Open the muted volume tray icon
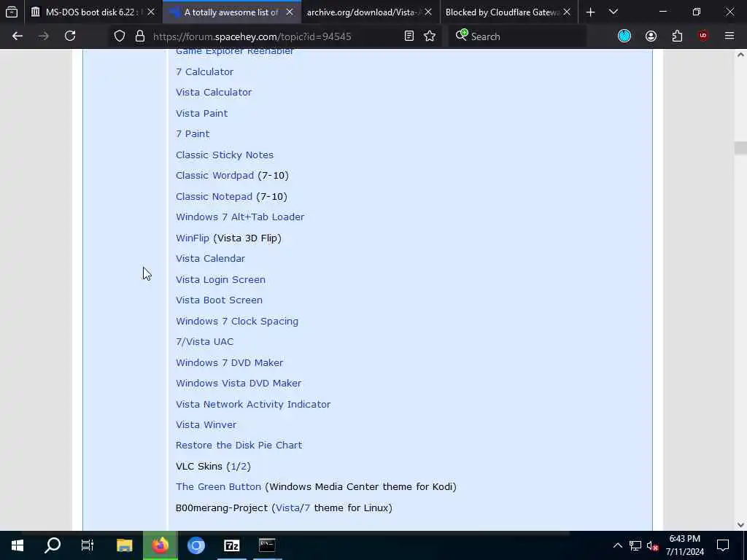 653,545
